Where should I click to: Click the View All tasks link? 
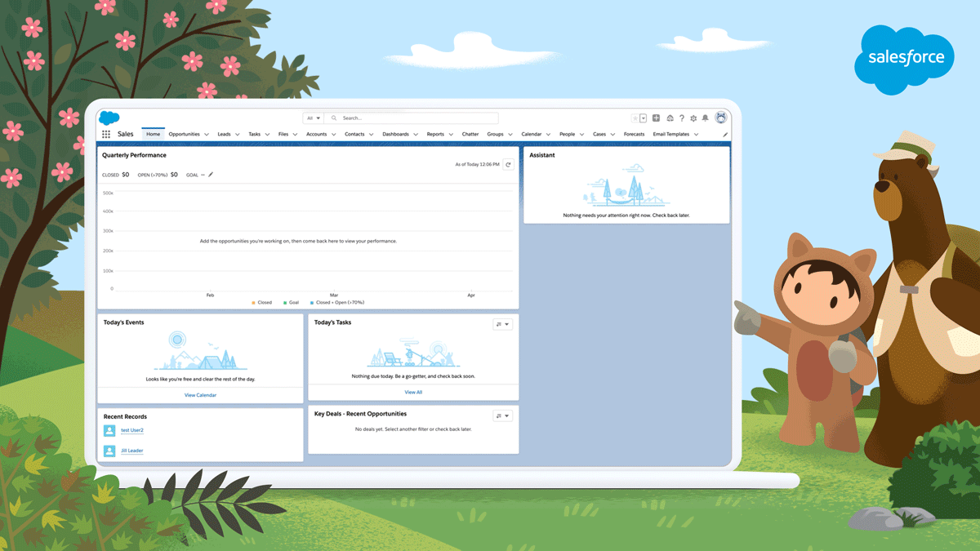coord(413,393)
